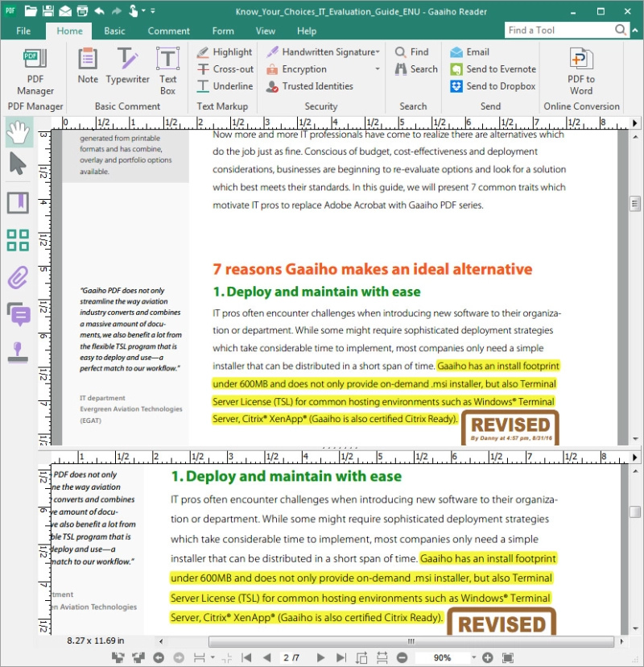Open the split view dropdown arrow
Image resolution: width=644 pixels, height=667 pixels.
click(x=213, y=657)
